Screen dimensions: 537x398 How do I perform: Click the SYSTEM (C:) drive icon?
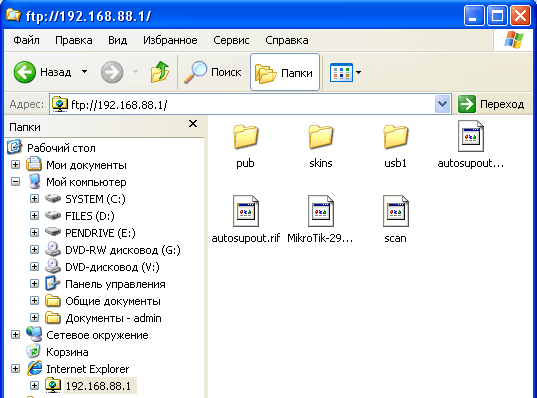53,198
